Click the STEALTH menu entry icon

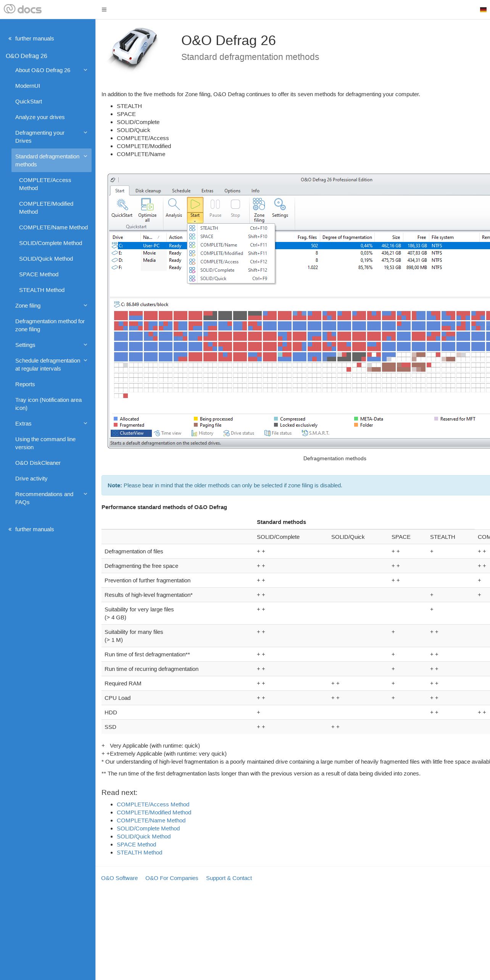pyautogui.click(x=192, y=228)
